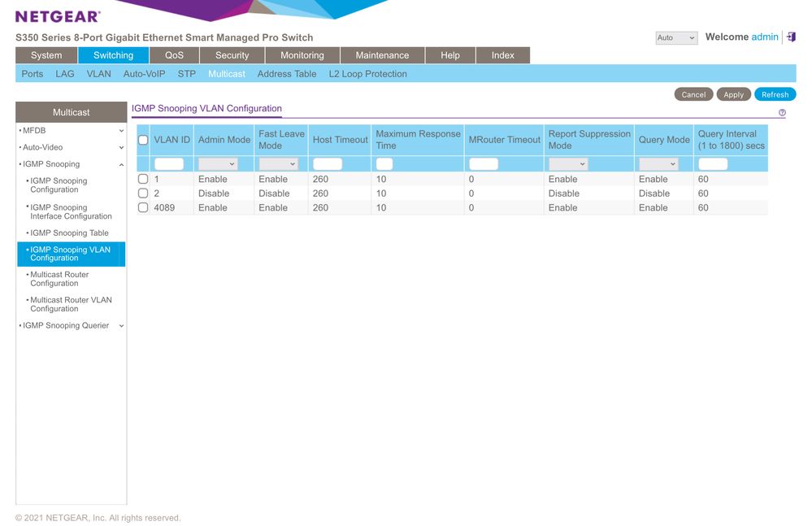This screenshot has height=526, width=812.
Task: Open the Admin Mode dropdown
Action: [x=218, y=164]
